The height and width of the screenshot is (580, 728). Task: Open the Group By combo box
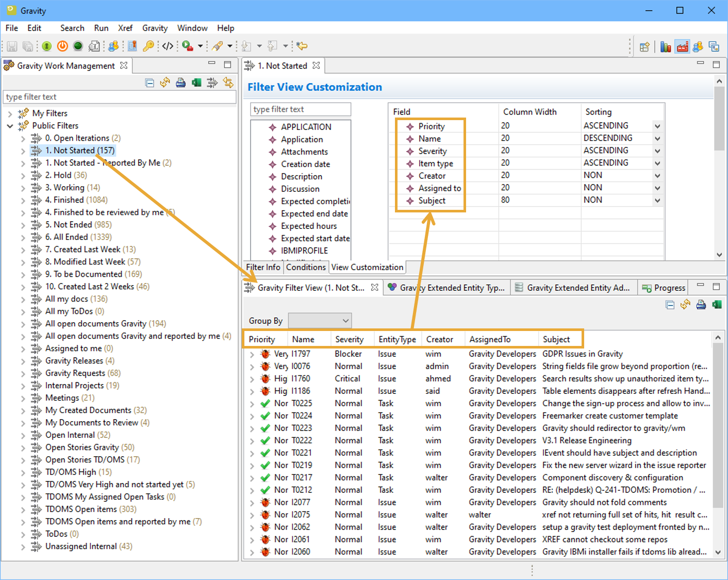click(320, 321)
